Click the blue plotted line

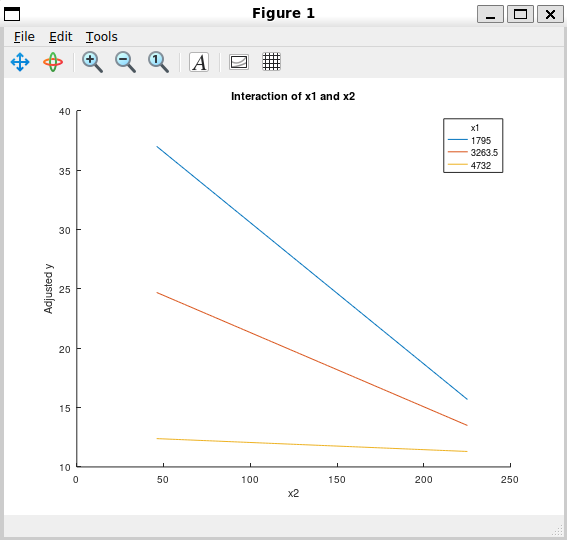[x=312, y=273]
